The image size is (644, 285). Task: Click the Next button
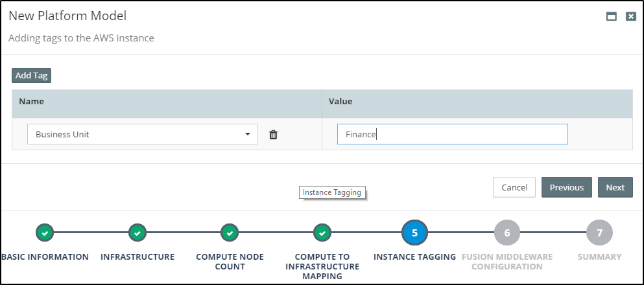click(x=615, y=187)
